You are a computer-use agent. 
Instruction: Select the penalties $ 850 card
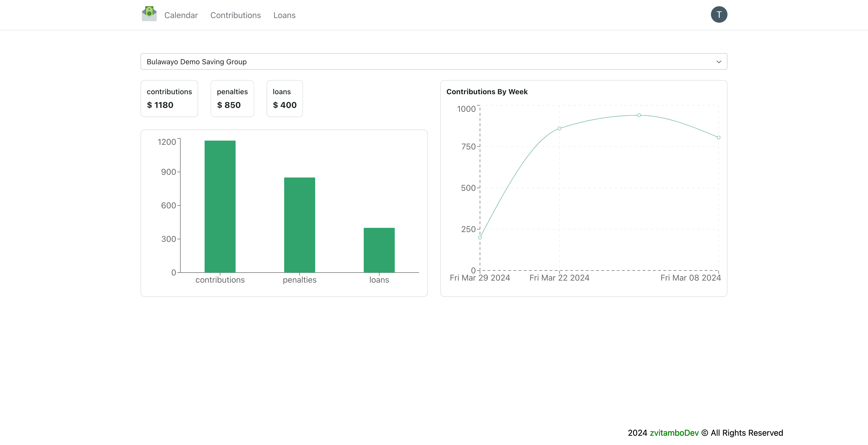click(x=232, y=98)
